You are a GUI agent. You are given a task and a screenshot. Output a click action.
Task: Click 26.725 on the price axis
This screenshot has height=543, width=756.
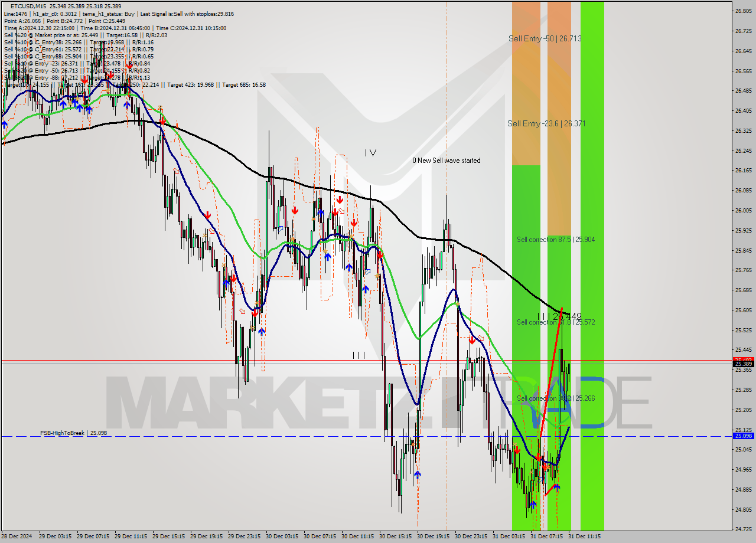click(x=743, y=31)
